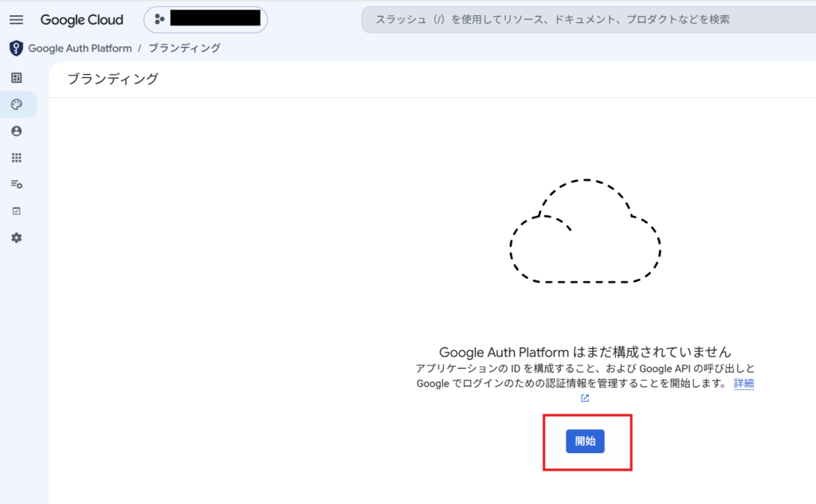Click the Google Auth Platform shield icon
Screen dimensions: 816x504
pos(16,49)
